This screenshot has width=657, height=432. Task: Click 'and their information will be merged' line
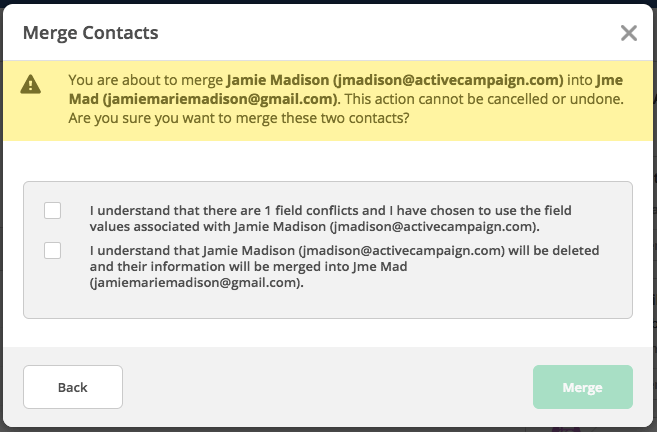pyautogui.click(x=248, y=266)
